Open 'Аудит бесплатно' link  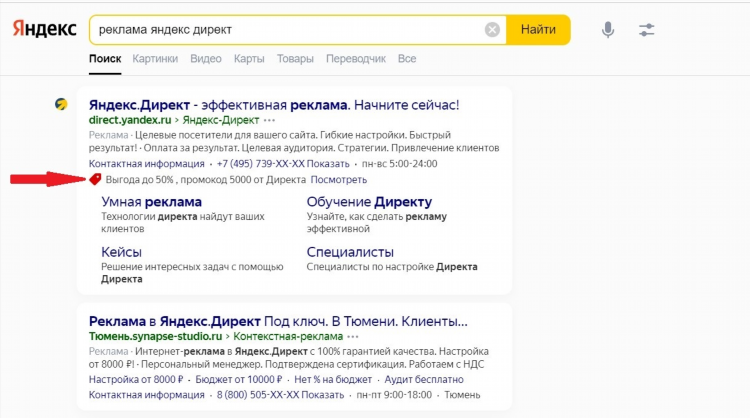point(424,380)
